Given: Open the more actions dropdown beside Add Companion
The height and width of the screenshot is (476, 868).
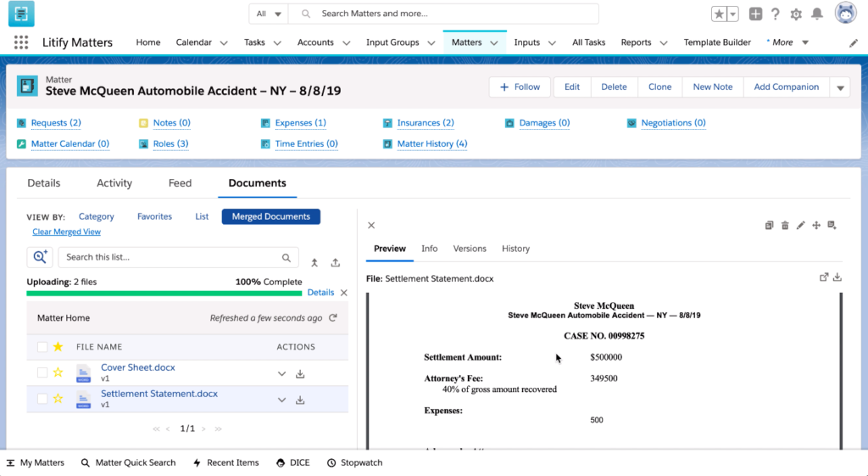Looking at the screenshot, I should tap(840, 87).
